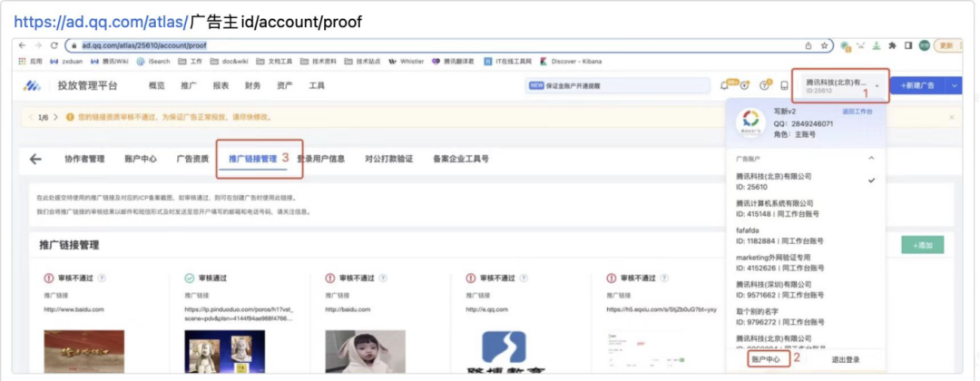The height and width of the screenshot is (381, 980).
Task: Open the IT在线工具网 bookmark
Action: 507,61
